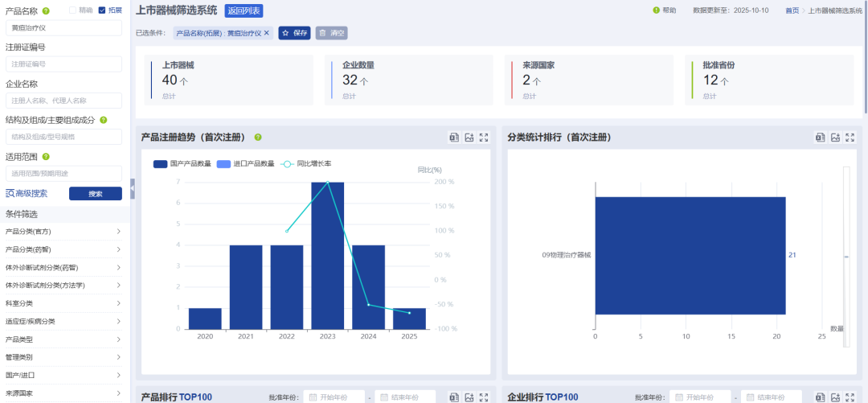Export 产品排行 TOP100 to Excel
Screen dimensions: 868x403
[454, 397]
